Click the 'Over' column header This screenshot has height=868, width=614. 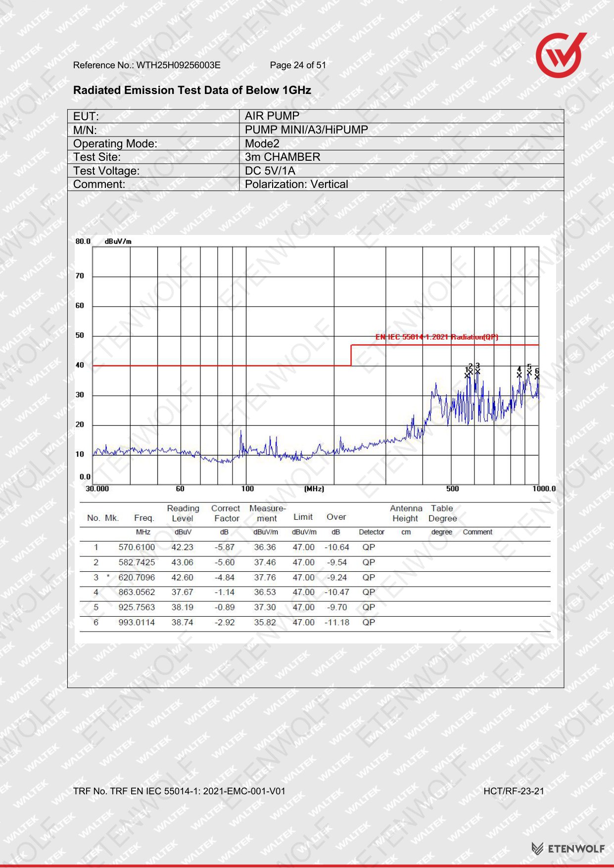[336, 517]
